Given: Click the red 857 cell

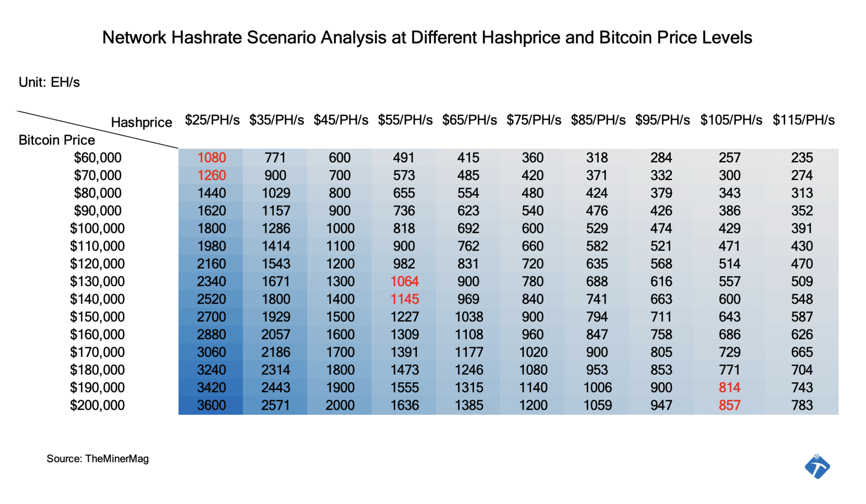Looking at the screenshot, I should click(x=729, y=405).
